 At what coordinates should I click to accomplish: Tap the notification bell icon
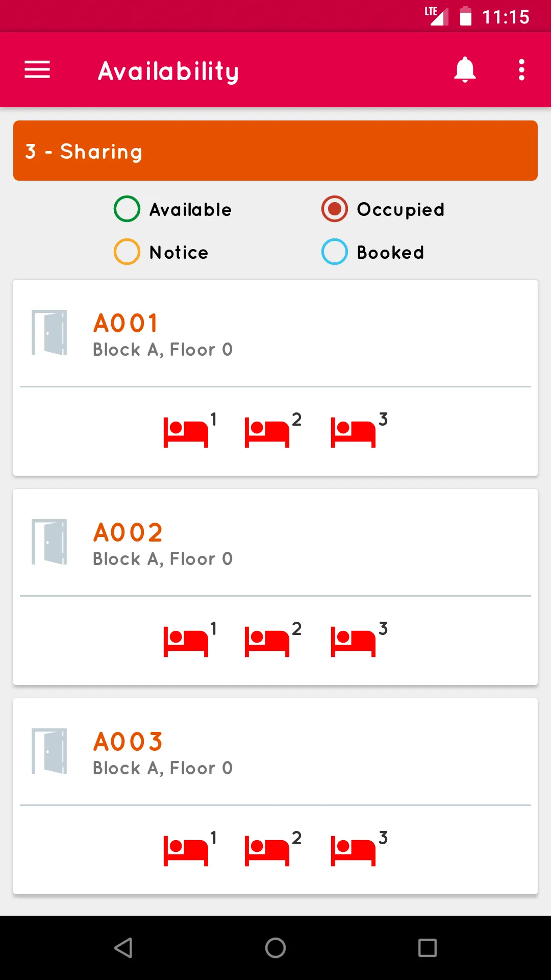click(465, 70)
